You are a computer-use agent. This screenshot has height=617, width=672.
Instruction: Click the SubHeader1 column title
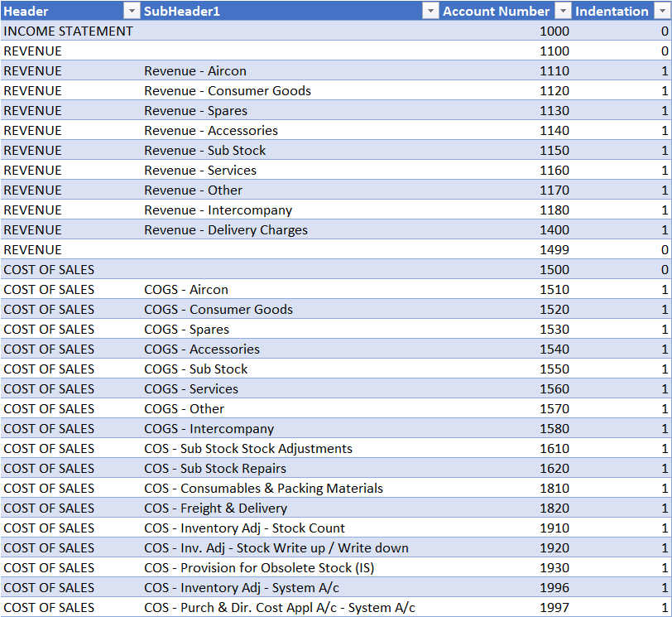pos(182,11)
